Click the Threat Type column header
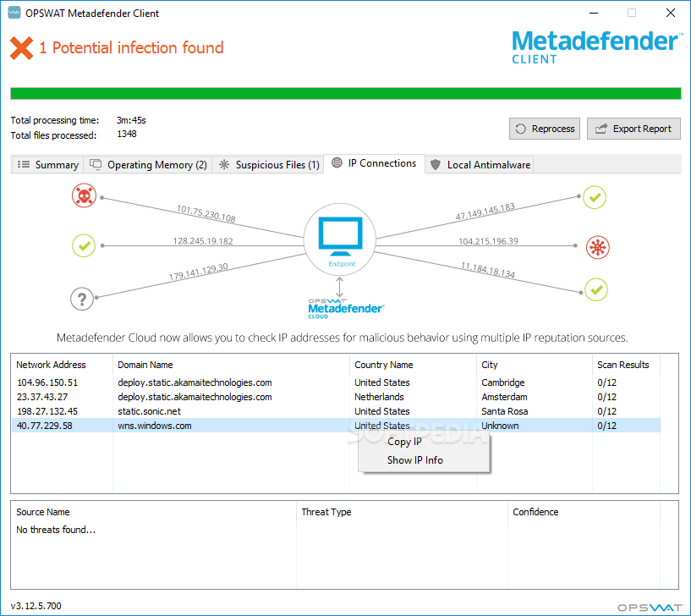691x616 pixels. tap(402, 512)
